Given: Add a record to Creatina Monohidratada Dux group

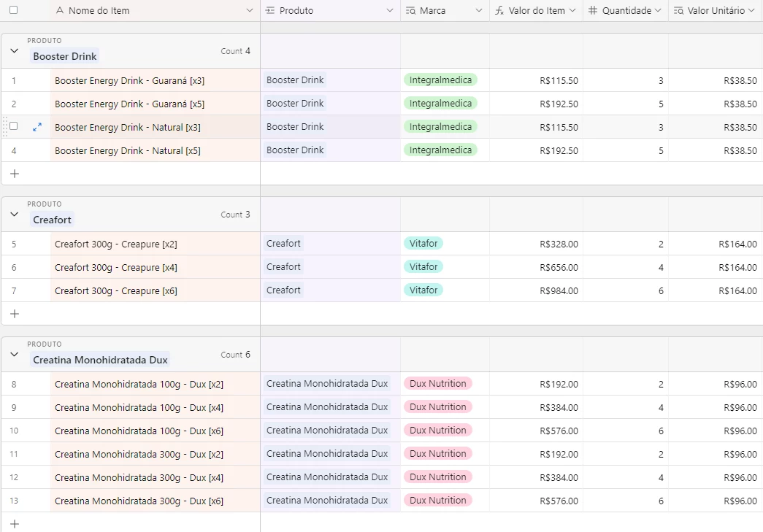Looking at the screenshot, I should pyautogui.click(x=15, y=524).
